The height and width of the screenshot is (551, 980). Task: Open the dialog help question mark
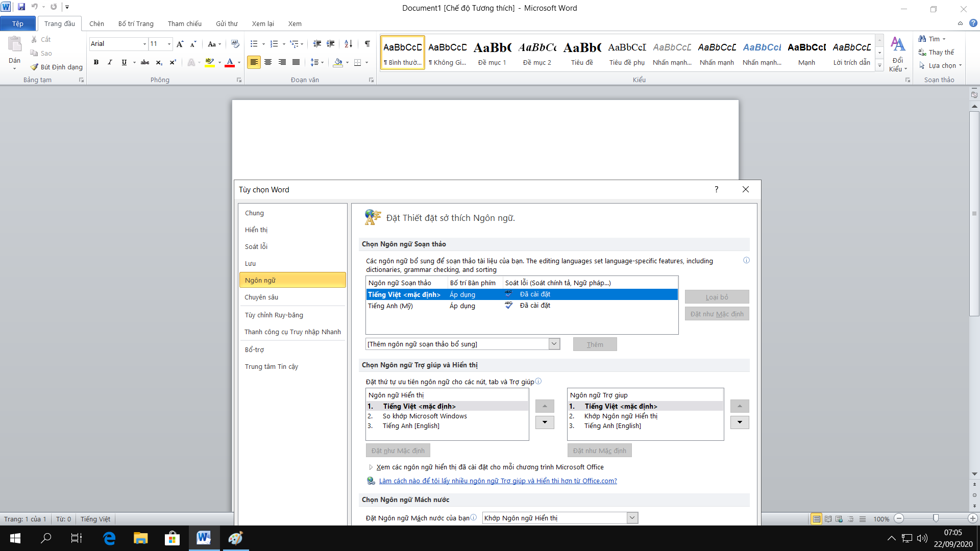click(716, 189)
